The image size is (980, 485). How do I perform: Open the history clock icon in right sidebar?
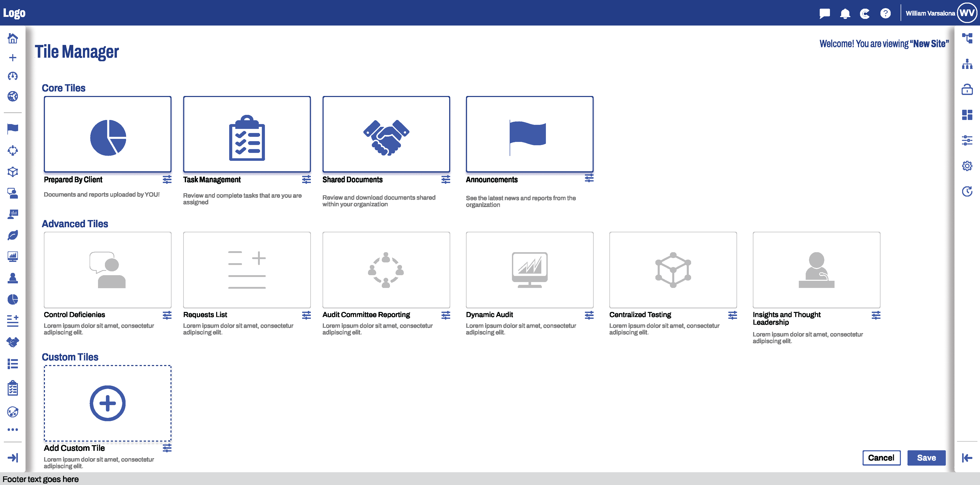click(967, 191)
